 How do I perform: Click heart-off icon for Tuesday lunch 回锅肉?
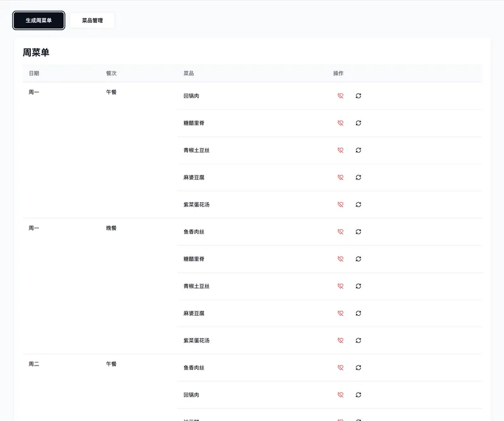[340, 395]
